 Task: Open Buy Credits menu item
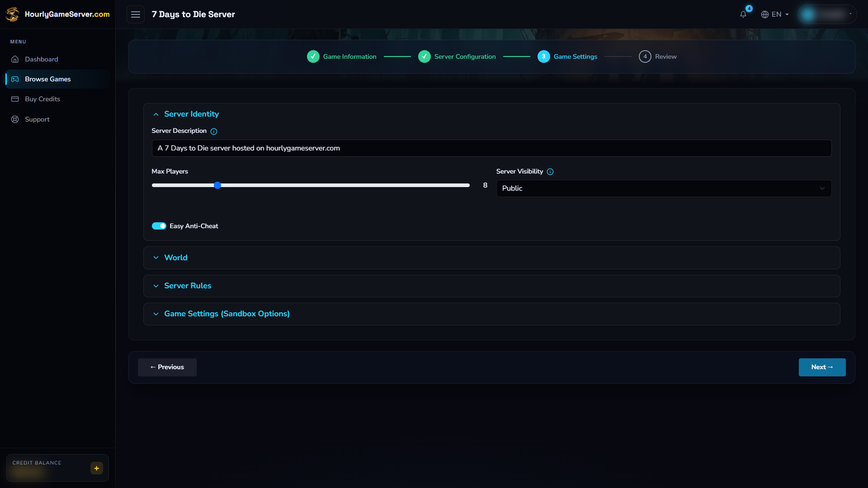[x=57, y=99]
